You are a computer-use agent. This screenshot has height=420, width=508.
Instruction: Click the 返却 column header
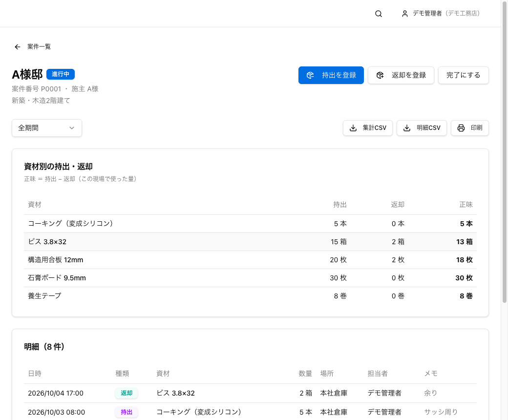coord(398,205)
